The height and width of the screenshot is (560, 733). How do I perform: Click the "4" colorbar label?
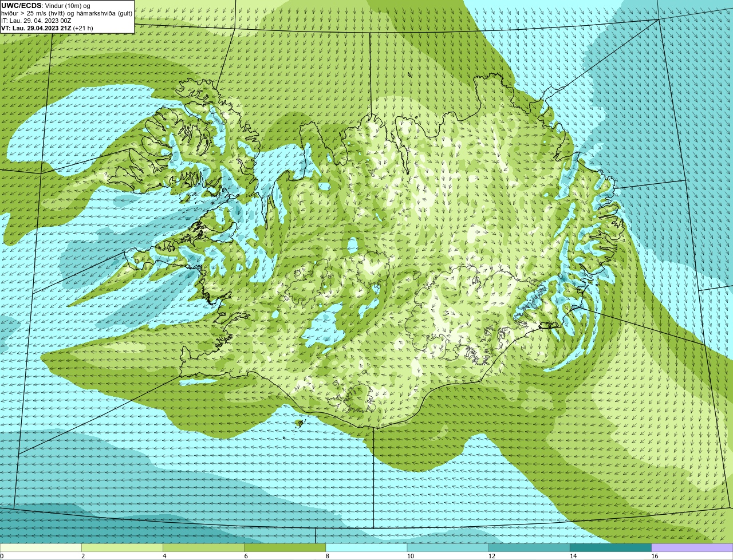pos(164,556)
